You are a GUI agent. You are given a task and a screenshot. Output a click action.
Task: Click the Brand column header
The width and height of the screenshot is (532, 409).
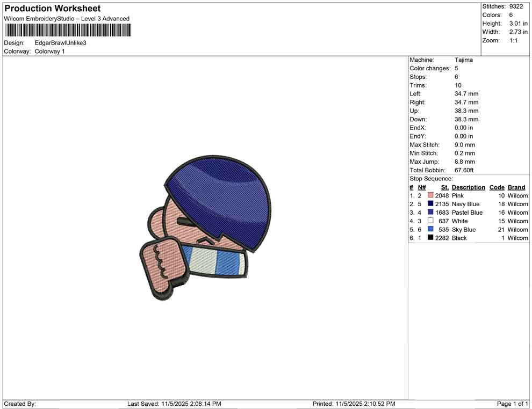(516, 187)
